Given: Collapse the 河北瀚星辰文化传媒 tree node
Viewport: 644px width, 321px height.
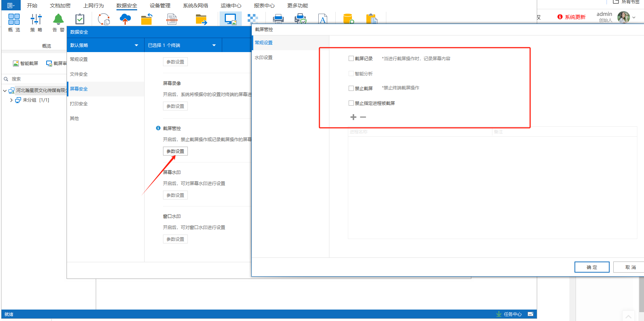Looking at the screenshot, I should (5, 91).
